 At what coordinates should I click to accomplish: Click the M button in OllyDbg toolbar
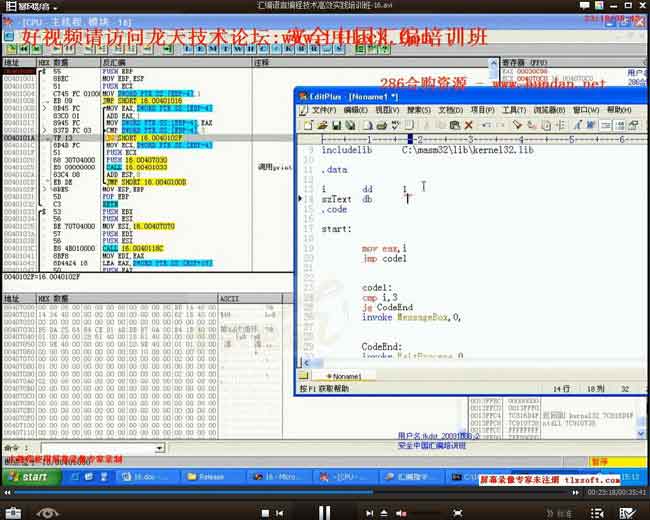[x=213, y=49]
